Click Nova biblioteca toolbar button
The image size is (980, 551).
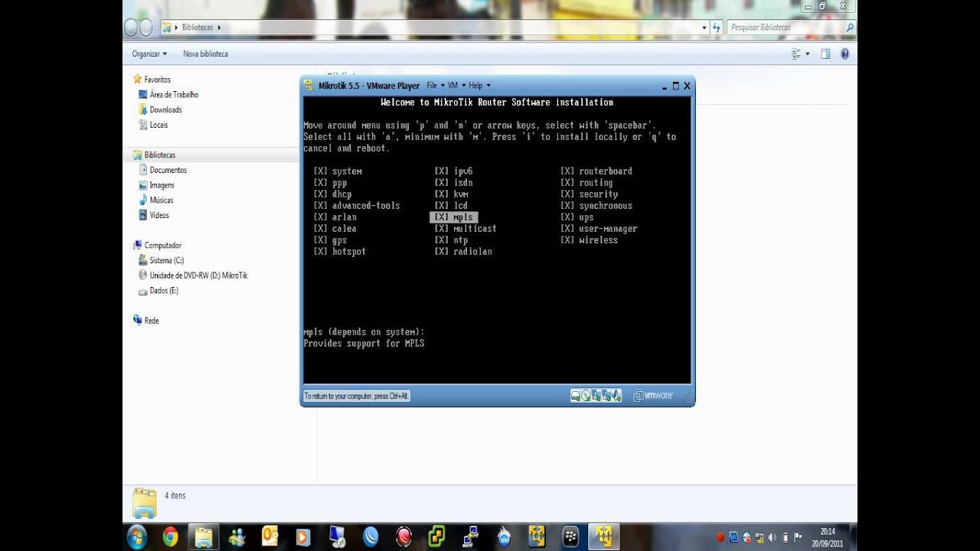click(205, 54)
